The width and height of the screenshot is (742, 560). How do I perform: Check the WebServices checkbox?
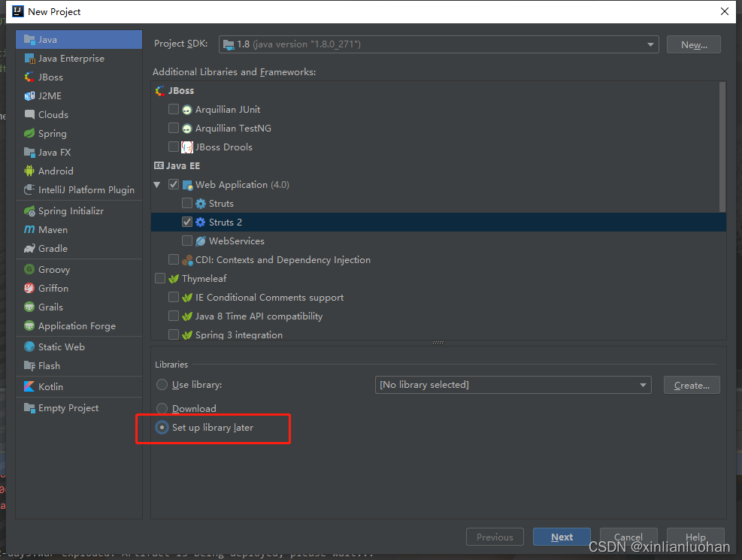(187, 241)
